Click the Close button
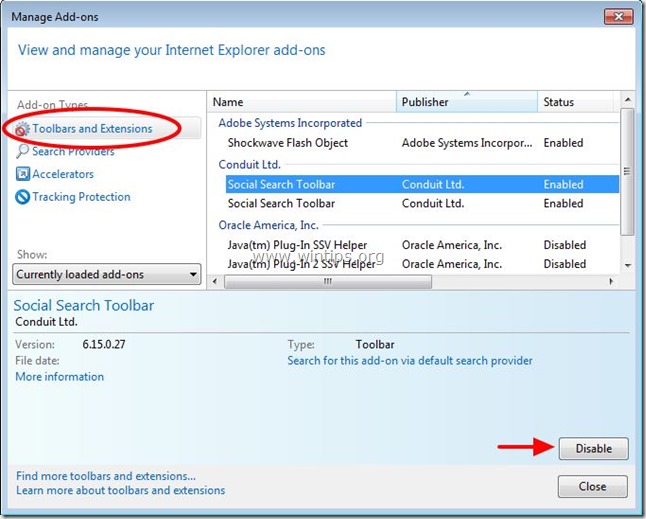The image size is (646, 519). point(593,486)
